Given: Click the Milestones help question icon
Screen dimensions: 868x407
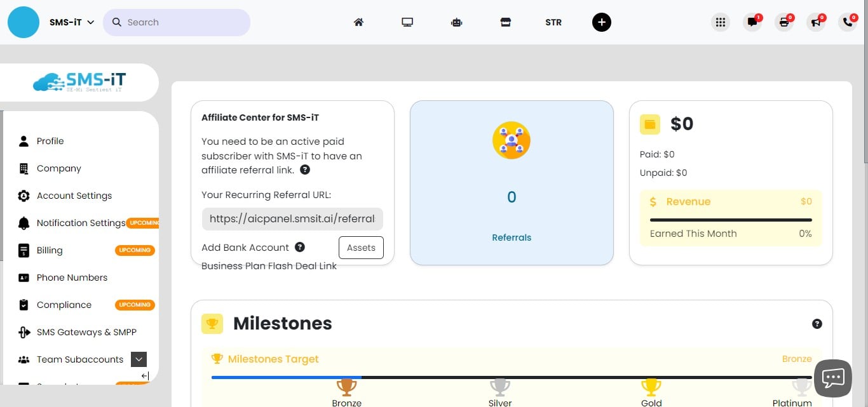Looking at the screenshot, I should point(817,324).
